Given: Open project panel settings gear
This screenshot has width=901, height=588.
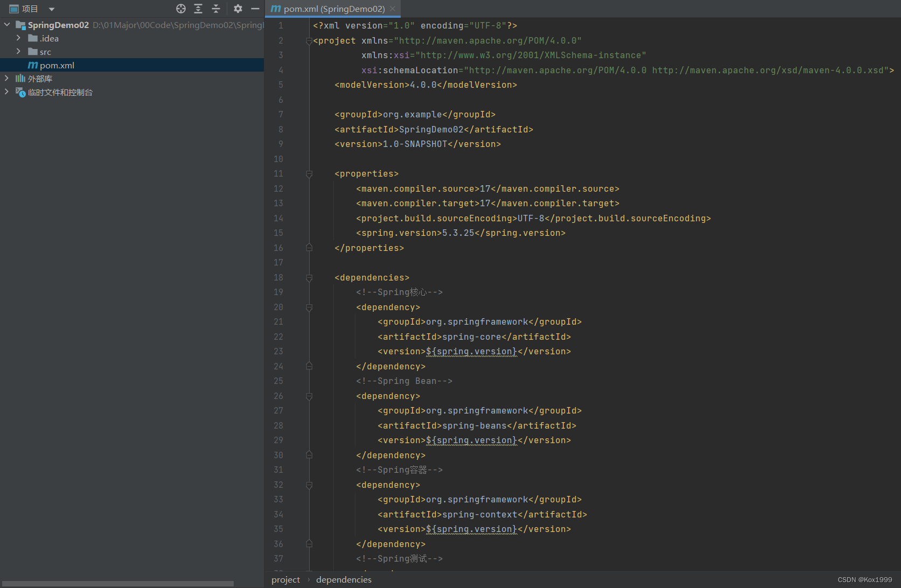Looking at the screenshot, I should (238, 9).
